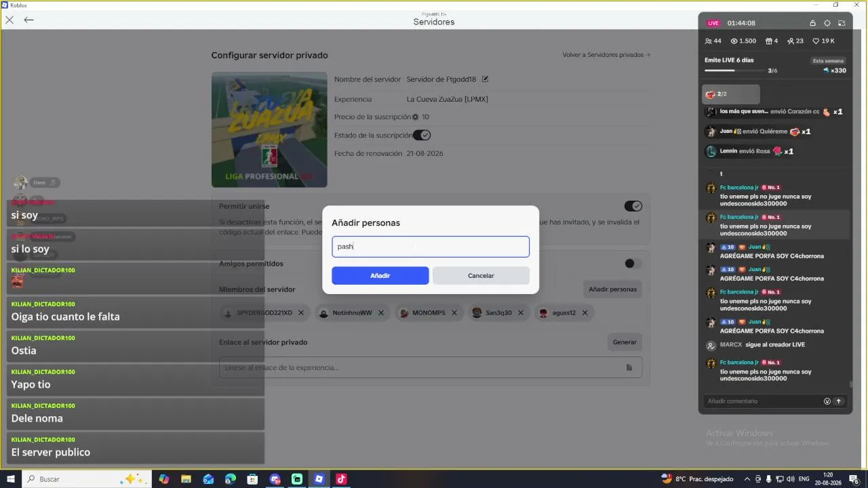Remove member SPYDERGOD221XD with X

[301, 312]
